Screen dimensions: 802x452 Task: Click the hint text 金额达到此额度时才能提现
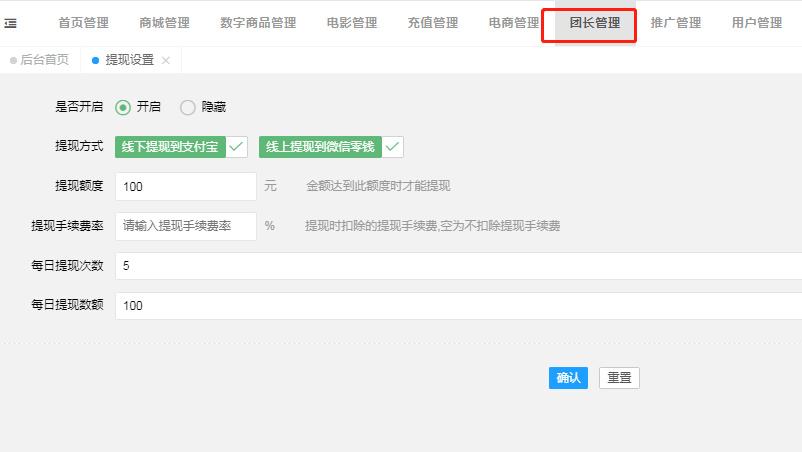click(x=378, y=186)
